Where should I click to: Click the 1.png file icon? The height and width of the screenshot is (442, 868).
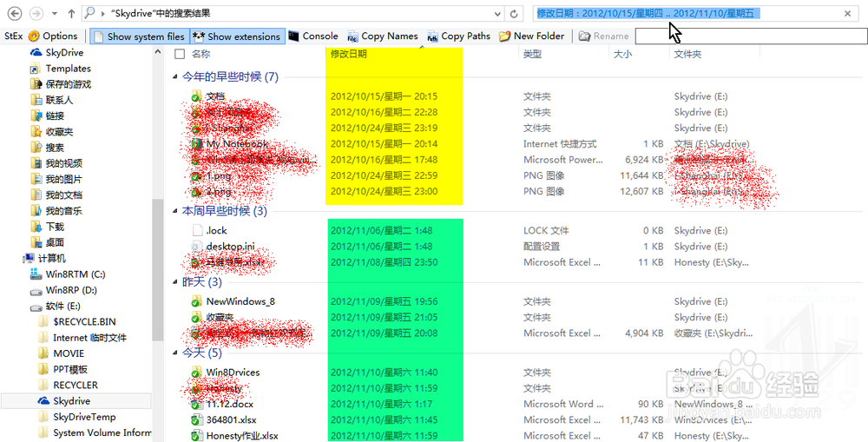coord(197,176)
